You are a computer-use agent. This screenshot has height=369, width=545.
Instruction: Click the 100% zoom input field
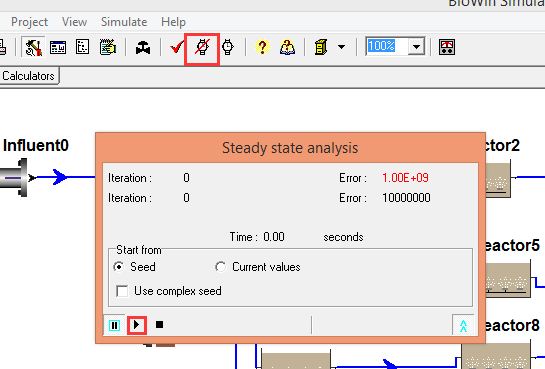(x=387, y=46)
